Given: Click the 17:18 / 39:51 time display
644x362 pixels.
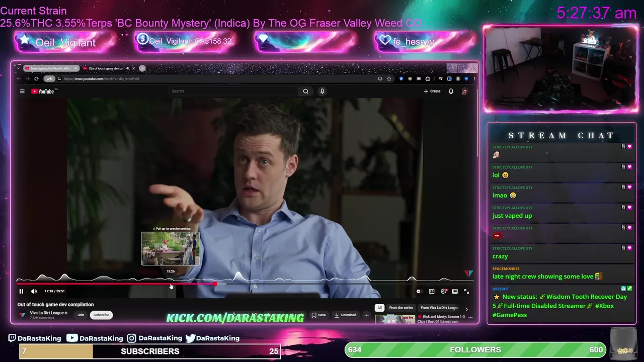Looking at the screenshot, I should [54, 291].
